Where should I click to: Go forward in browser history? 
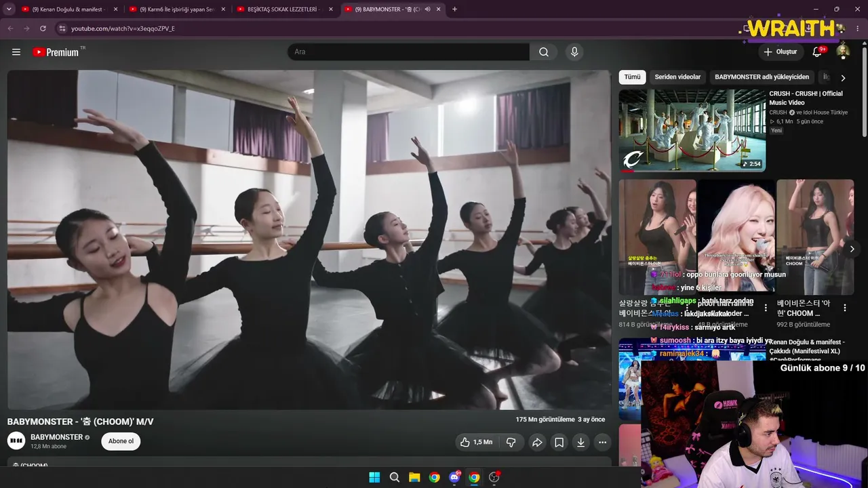[26, 28]
